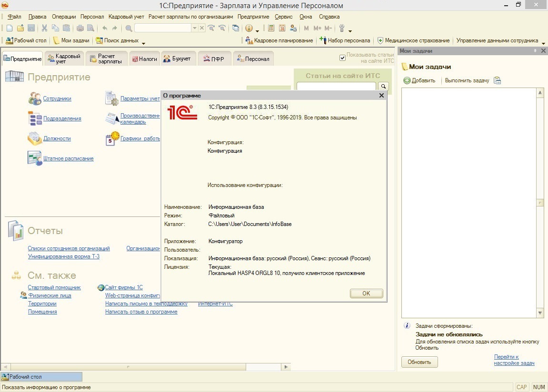Viewport: 548px width, 392px height.
Task: Open the Файл menu
Action: (14, 17)
